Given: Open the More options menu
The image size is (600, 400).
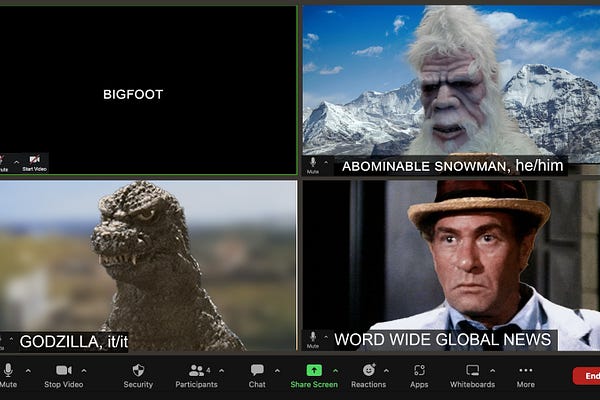Looking at the screenshot, I should [526, 376].
